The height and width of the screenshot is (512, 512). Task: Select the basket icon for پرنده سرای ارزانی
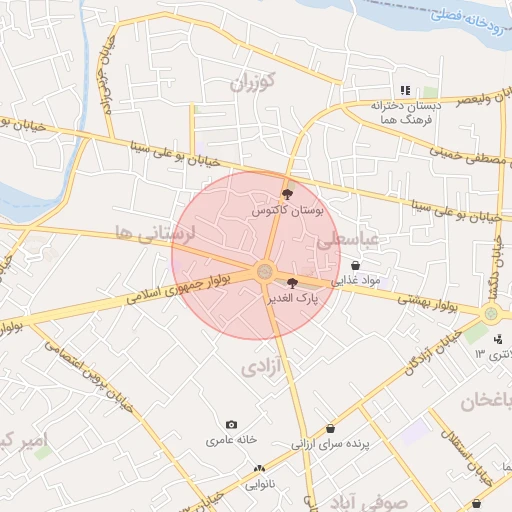[x=330, y=428]
